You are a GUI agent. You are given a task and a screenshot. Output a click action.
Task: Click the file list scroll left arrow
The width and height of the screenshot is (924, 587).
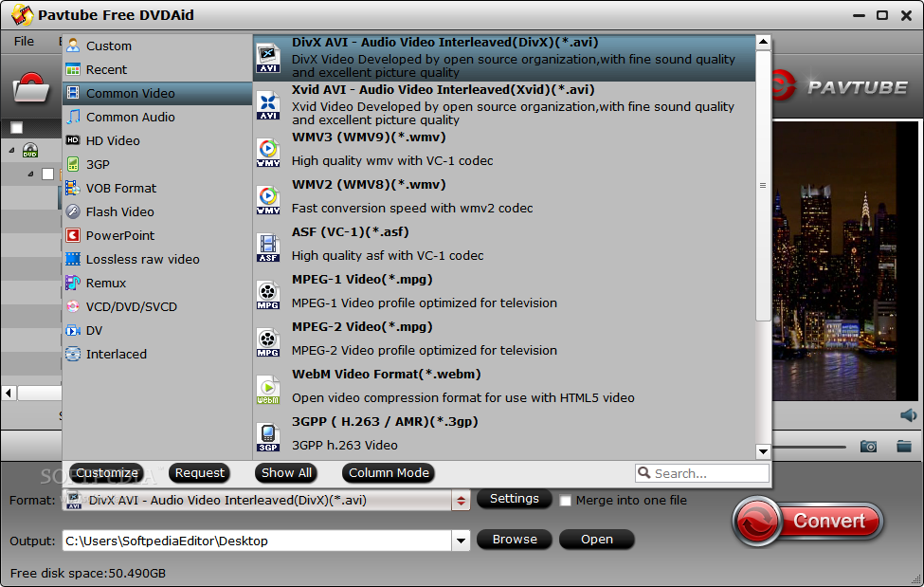pyautogui.click(x=9, y=393)
